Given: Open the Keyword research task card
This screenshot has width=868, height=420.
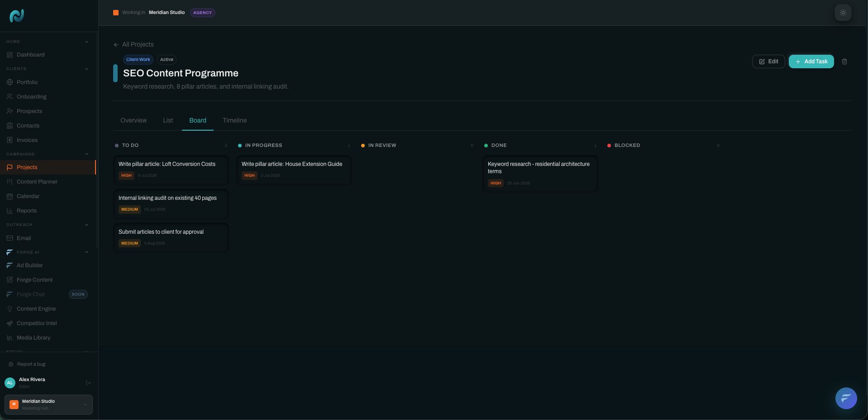Looking at the screenshot, I should point(540,174).
